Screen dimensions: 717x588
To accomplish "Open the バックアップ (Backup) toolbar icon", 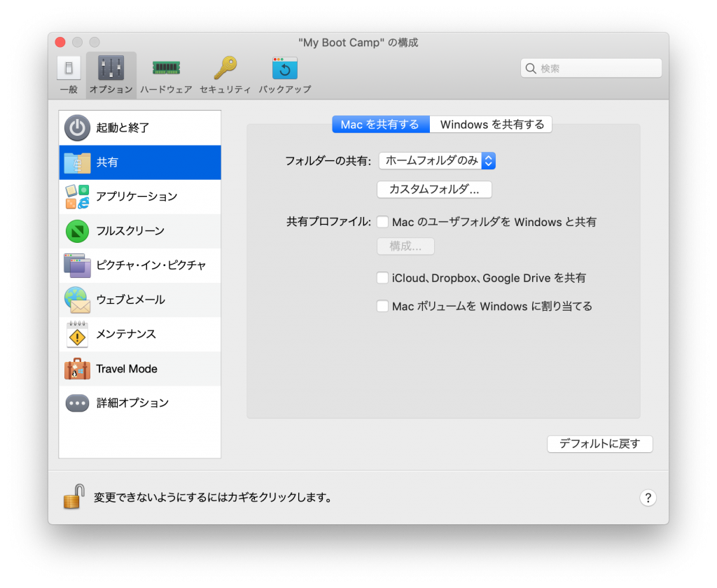I will point(285,69).
